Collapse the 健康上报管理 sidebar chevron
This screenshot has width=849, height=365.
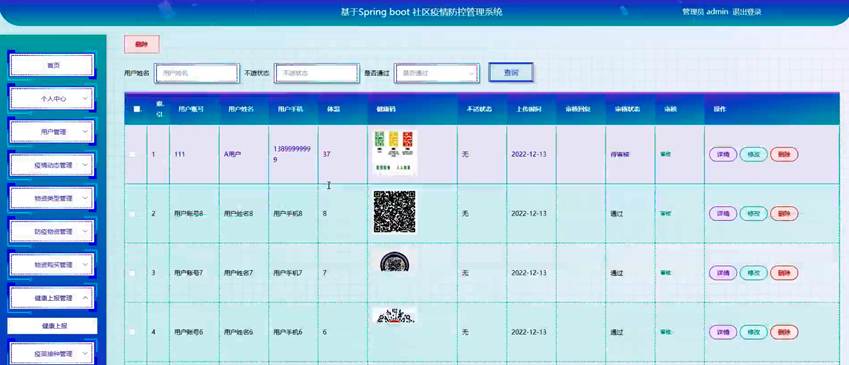(85, 298)
